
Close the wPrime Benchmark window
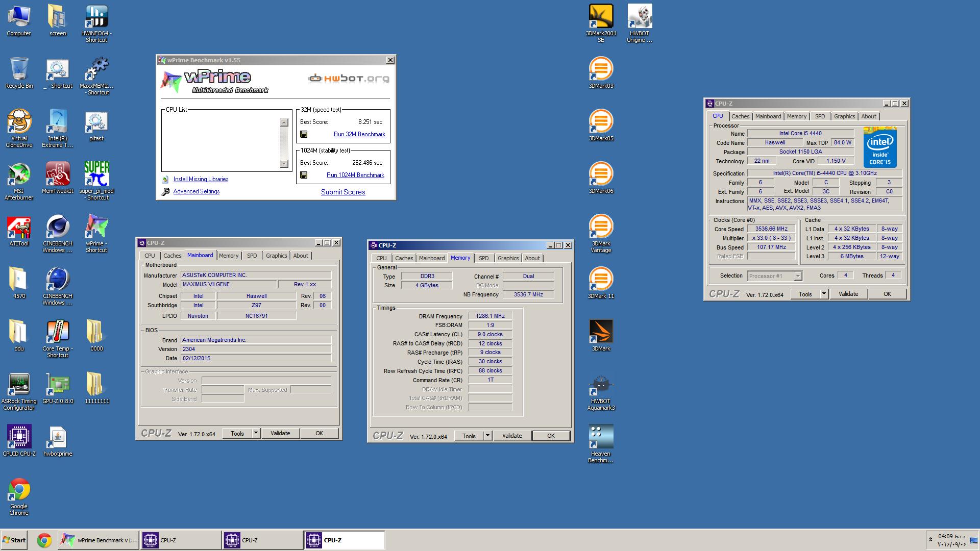coord(390,60)
